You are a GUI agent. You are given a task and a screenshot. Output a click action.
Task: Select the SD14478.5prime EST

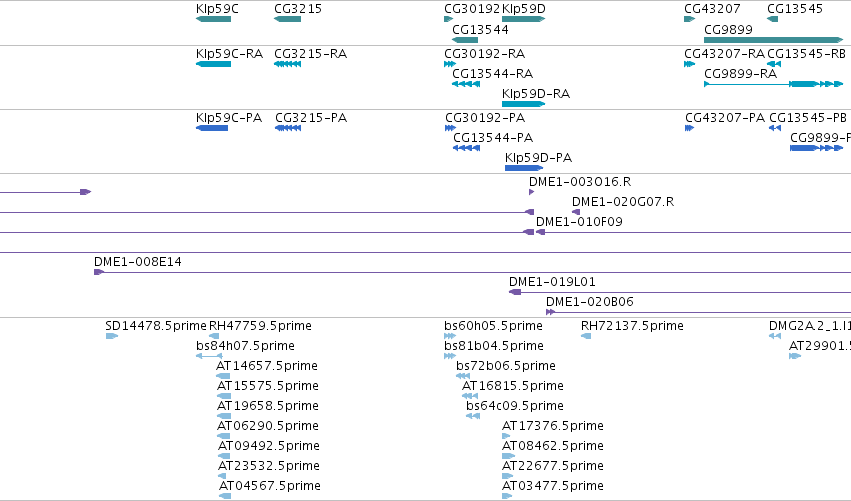pyautogui.click(x=111, y=336)
